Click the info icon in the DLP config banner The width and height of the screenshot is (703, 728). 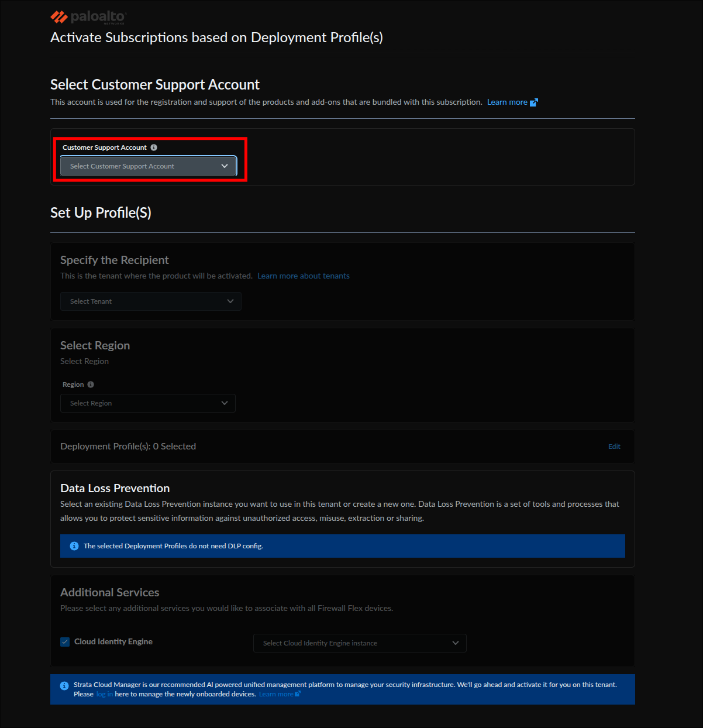pyautogui.click(x=74, y=546)
